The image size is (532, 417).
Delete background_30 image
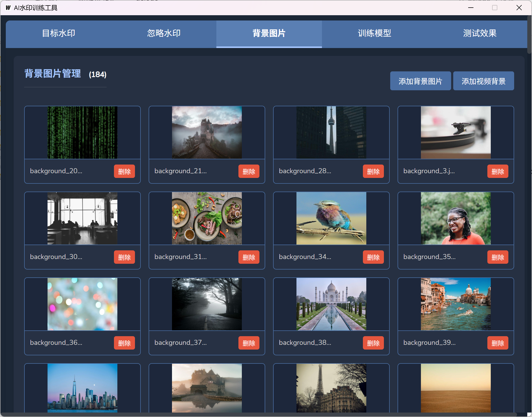click(x=124, y=257)
